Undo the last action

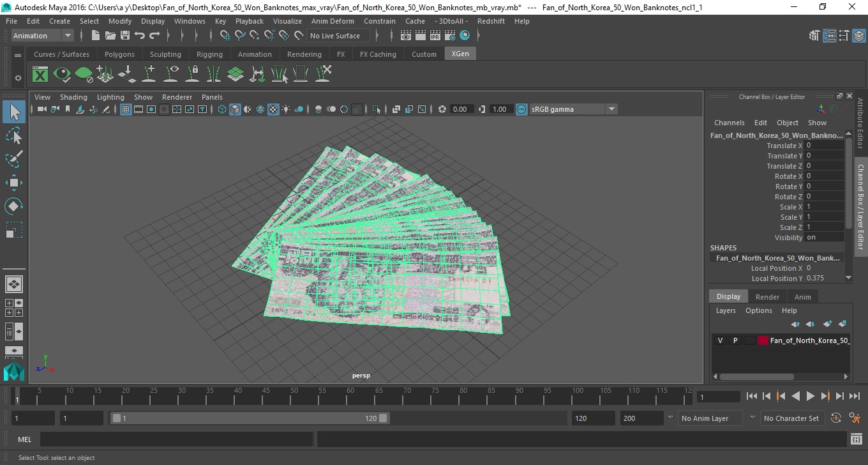[x=140, y=36]
